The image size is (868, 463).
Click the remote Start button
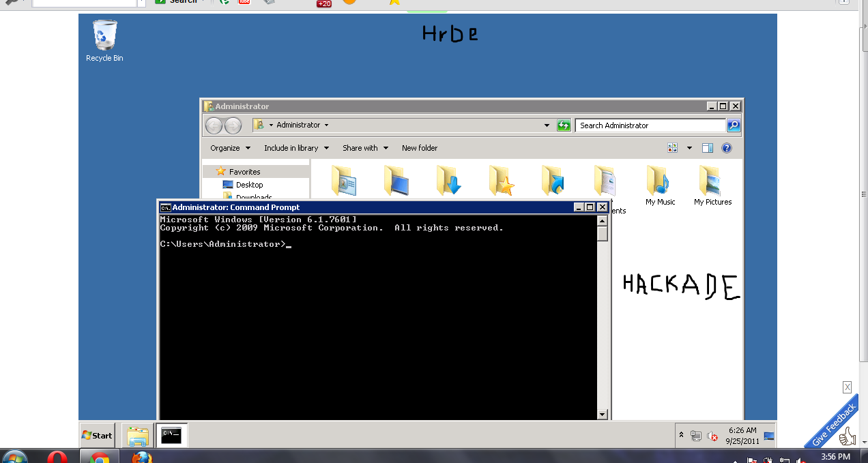pyautogui.click(x=97, y=435)
